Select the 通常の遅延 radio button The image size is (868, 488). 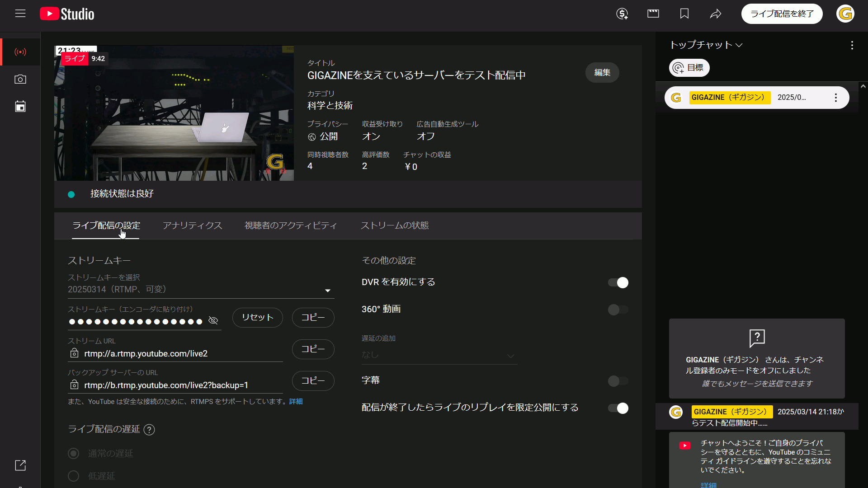click(x=74, y=453)
